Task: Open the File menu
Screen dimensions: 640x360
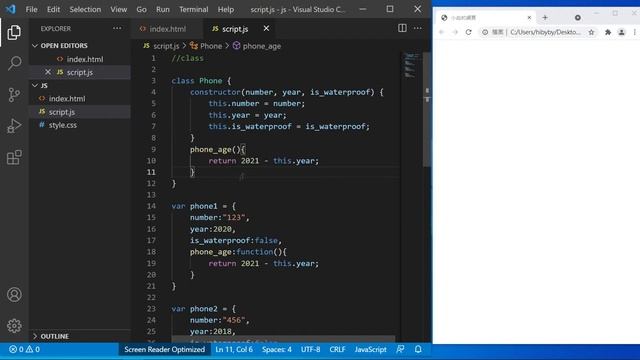Action: pos(31,9)
